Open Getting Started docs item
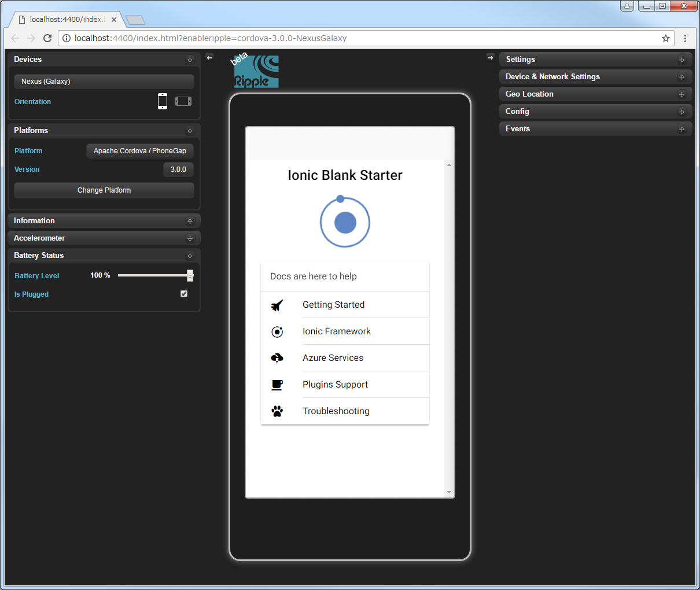Image resolution: width=700 pixels, height=590 pixels. [x=345, y=305]
